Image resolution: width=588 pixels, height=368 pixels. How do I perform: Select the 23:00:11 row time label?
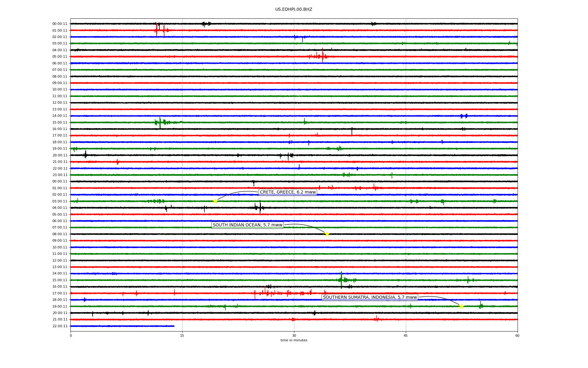[x=60, y=175]
